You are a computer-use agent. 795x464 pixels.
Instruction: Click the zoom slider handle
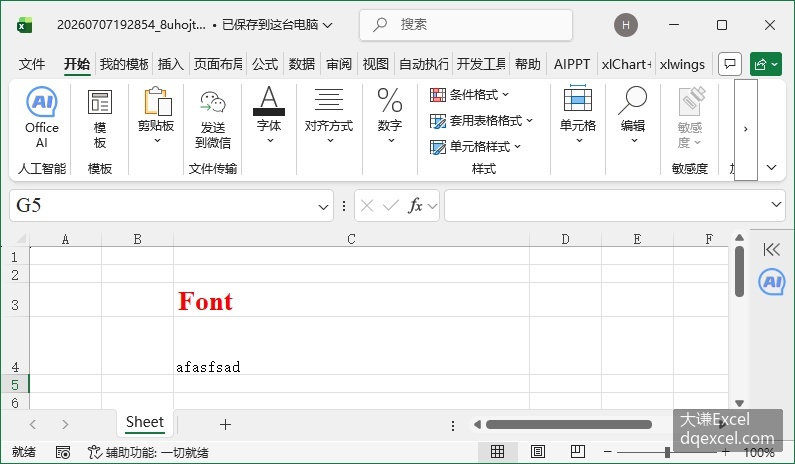(667, 451)
